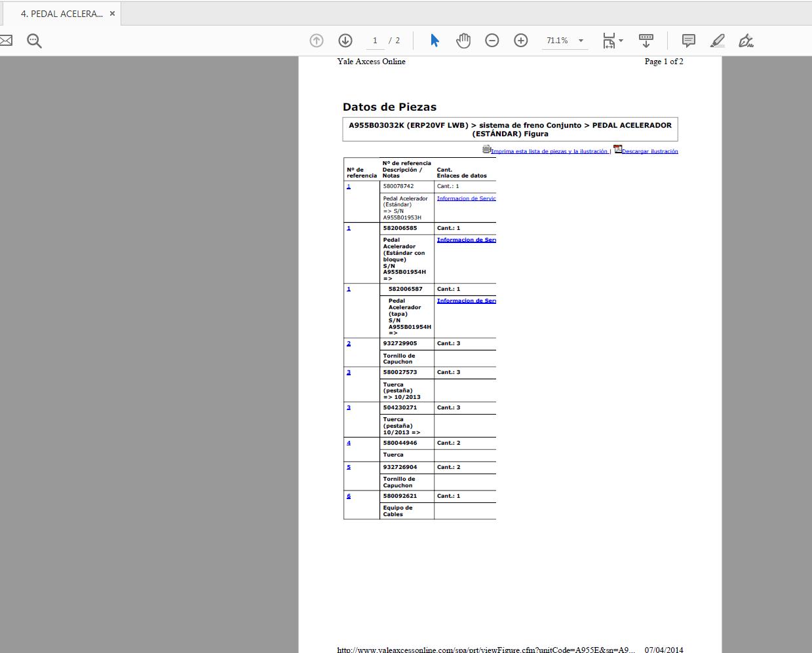Click the current page number field
Screen dimensions: 812x653
tap(375, 41)
